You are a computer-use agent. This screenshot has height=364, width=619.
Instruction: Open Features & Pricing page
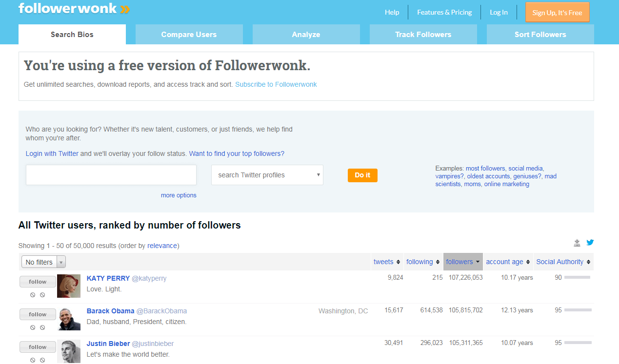coord(444,12)
